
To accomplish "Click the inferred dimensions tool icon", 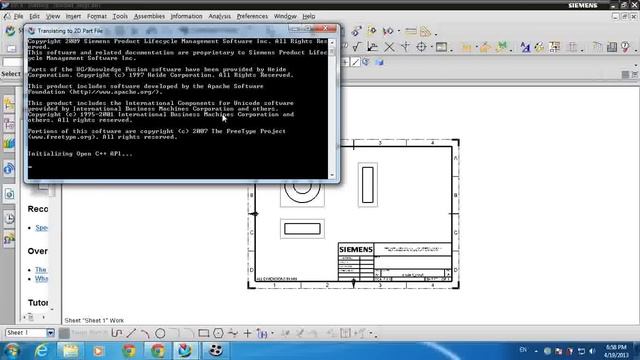I will [x=262, y=333].
